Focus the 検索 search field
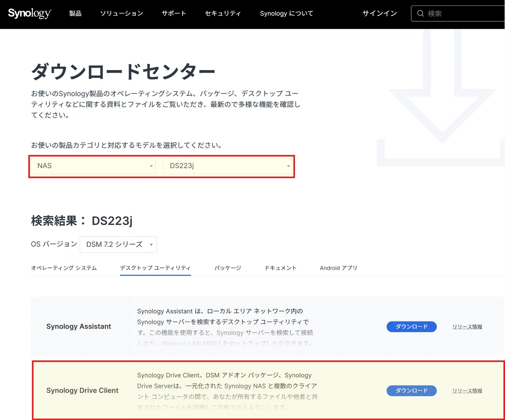The height and width of the screenshot is (420, 505). [458, 13]
